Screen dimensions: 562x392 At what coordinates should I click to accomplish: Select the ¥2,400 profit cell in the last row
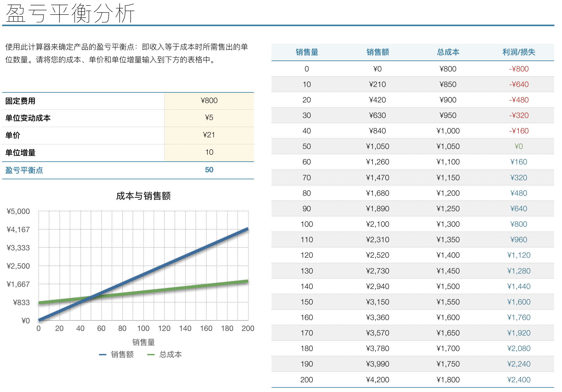tap(519, 380)
